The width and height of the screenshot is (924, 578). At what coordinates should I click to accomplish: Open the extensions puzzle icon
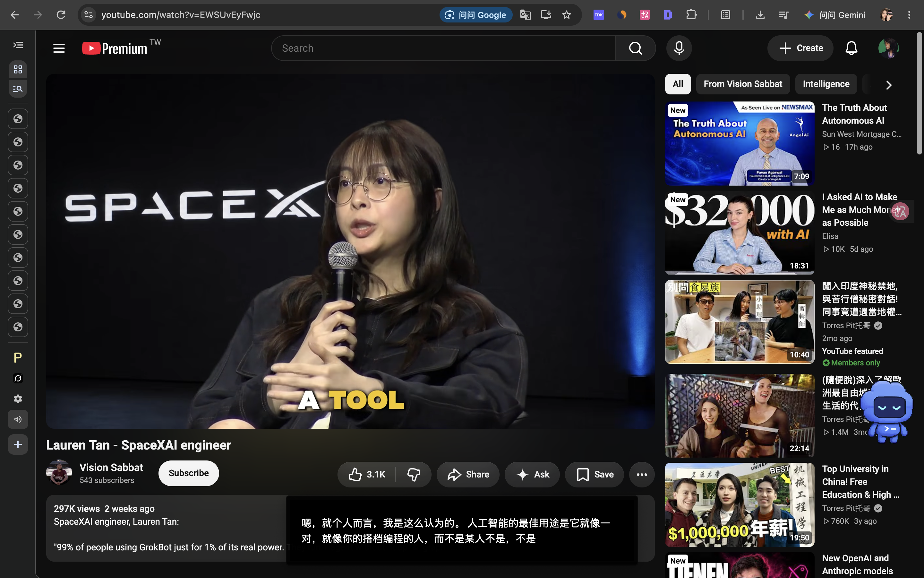691,15
